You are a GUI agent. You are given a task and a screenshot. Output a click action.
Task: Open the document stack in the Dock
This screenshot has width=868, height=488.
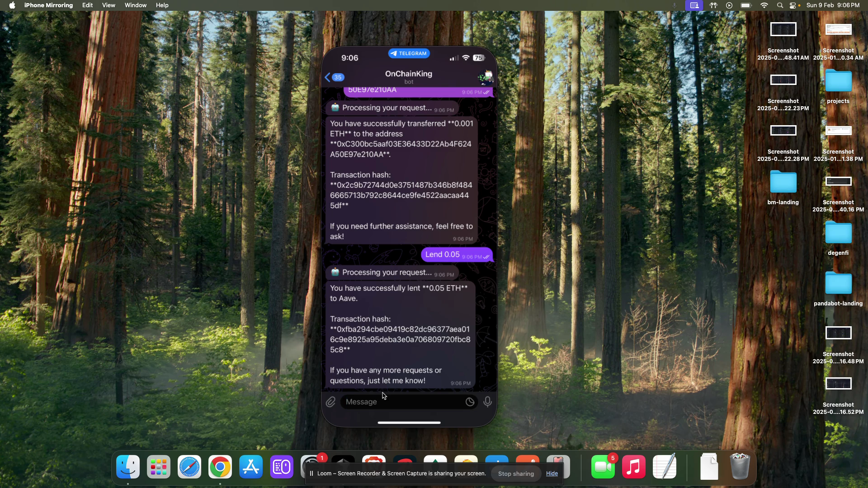tap(709, 467)
